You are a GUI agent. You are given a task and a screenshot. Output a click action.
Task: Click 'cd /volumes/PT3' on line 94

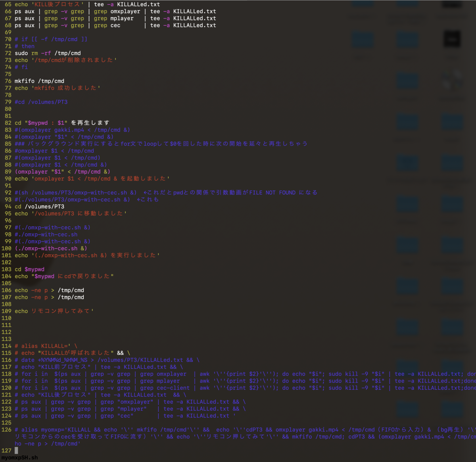click(39, 207)
